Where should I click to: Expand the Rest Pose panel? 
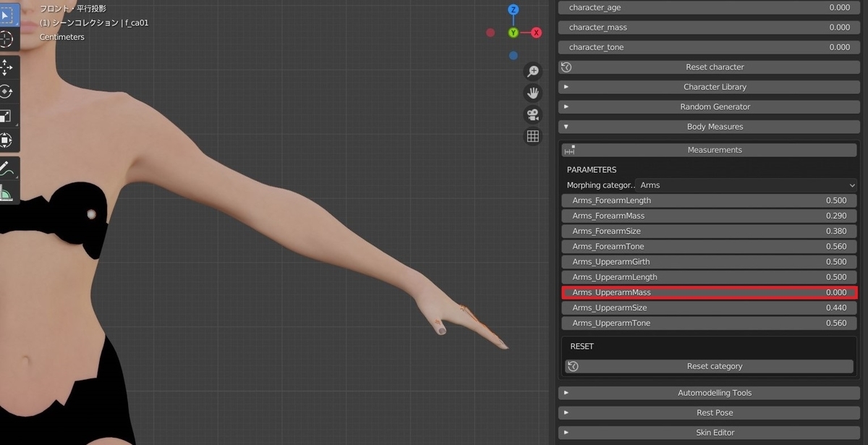click(709, 412)
